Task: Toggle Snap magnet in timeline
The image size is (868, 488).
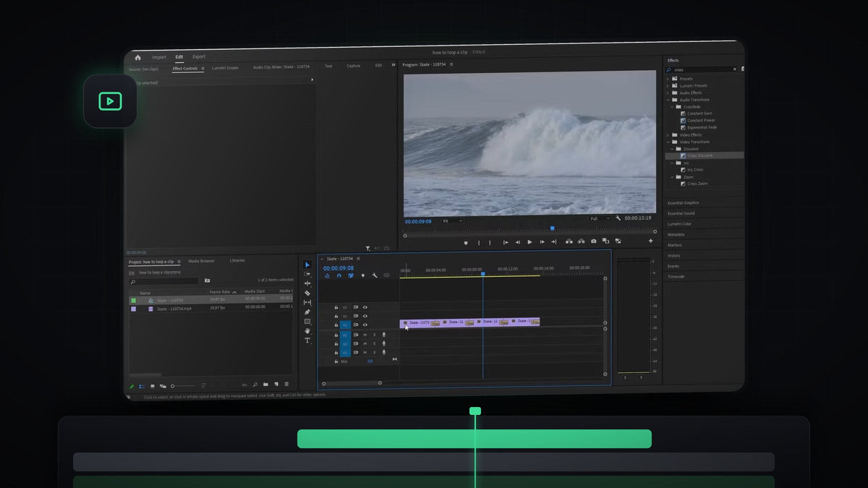Action: pyautogui.click(x=339, y=275)
